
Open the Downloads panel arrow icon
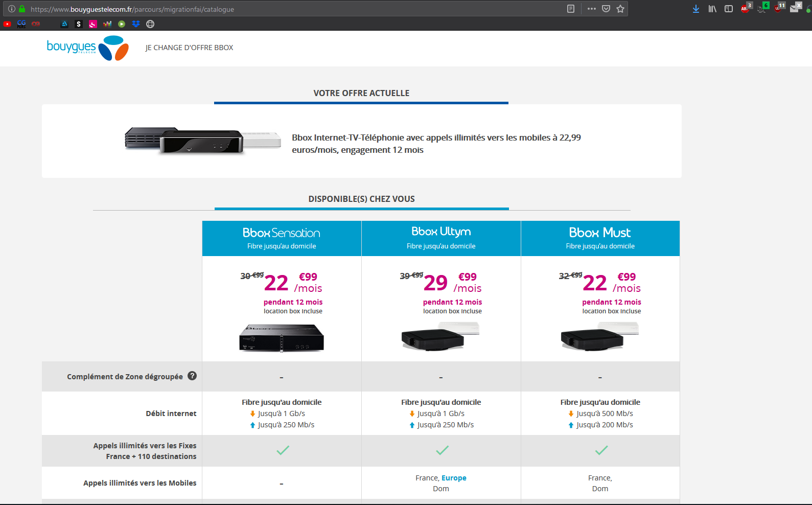coord(696,9)
